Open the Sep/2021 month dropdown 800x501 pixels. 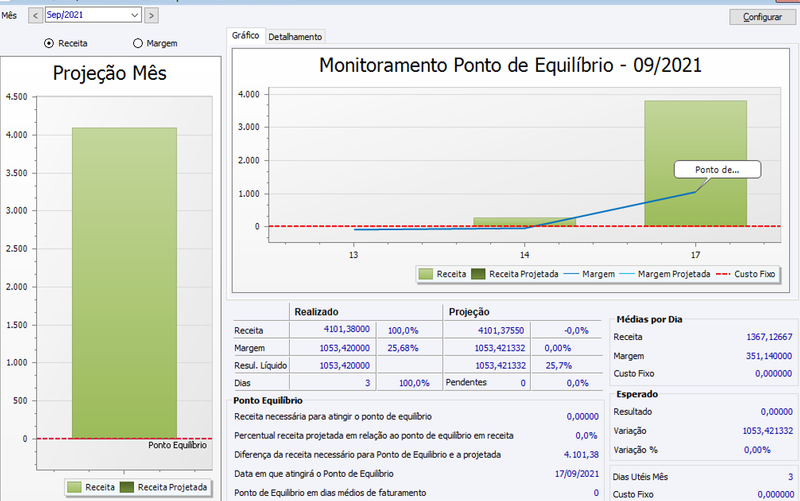[135, 15]
